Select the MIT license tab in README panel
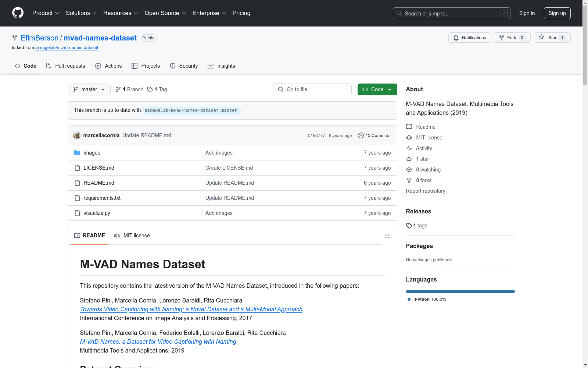 tap(132, 236)
